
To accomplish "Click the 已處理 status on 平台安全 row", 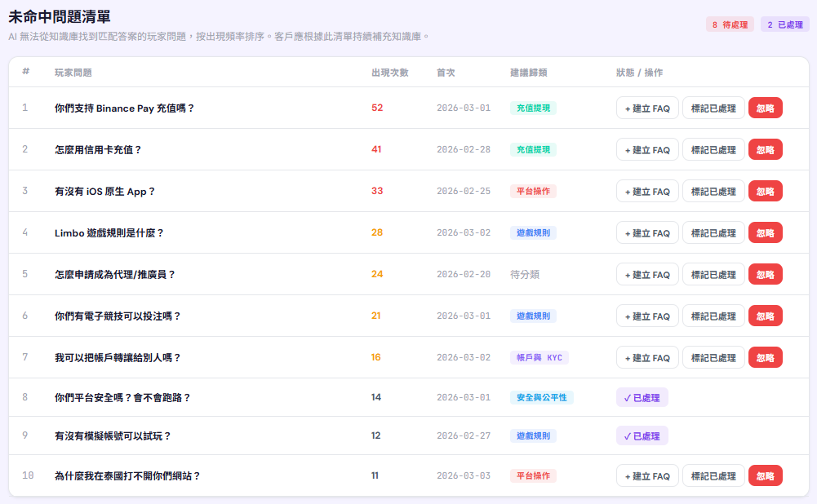I will tap(642, 397).
